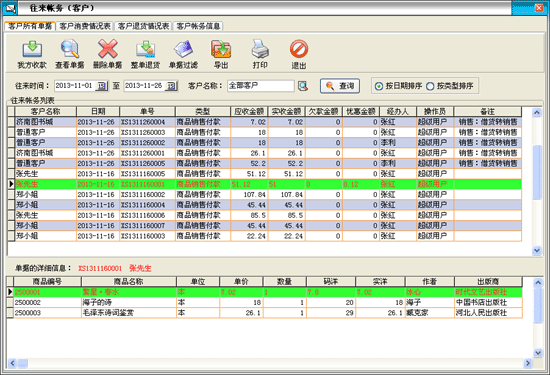Close the 往来帐务 window

[539, 8]
